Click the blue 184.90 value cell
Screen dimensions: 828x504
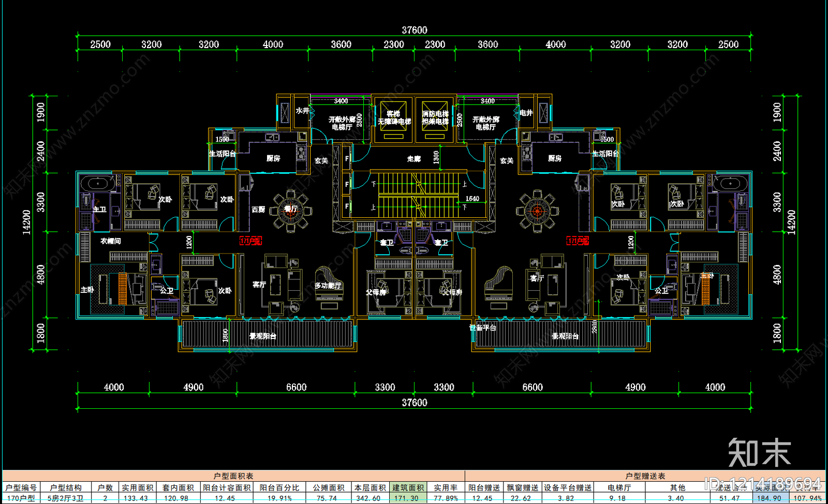pyautogui.click(x=770, y=498)
